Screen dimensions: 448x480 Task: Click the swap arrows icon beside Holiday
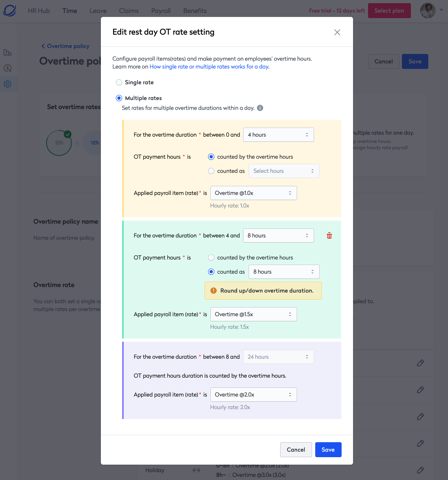[x=196, y=470]
